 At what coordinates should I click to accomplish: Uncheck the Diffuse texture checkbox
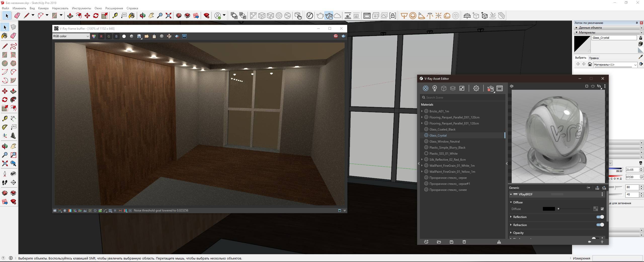[602, 209]
